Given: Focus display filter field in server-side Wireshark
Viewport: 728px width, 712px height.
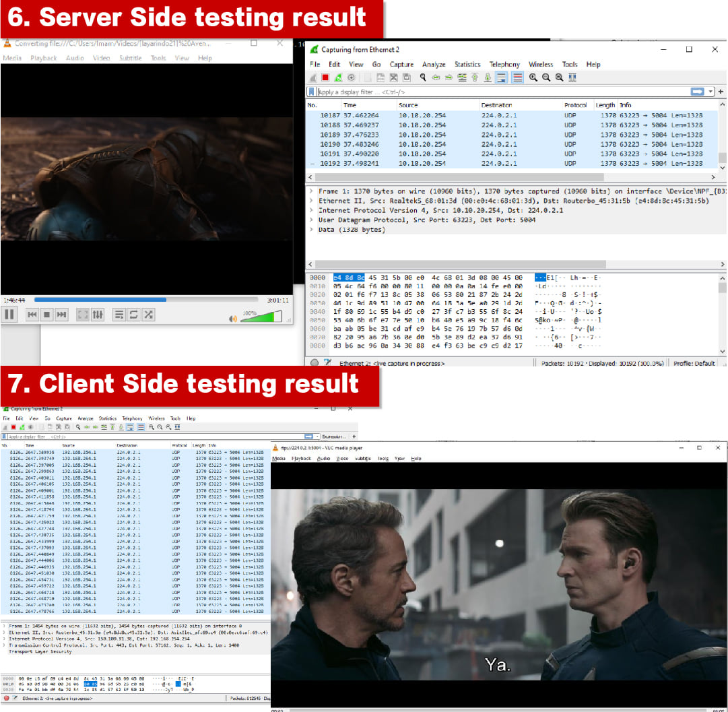Looking at the screenshot, I should 503,92.
